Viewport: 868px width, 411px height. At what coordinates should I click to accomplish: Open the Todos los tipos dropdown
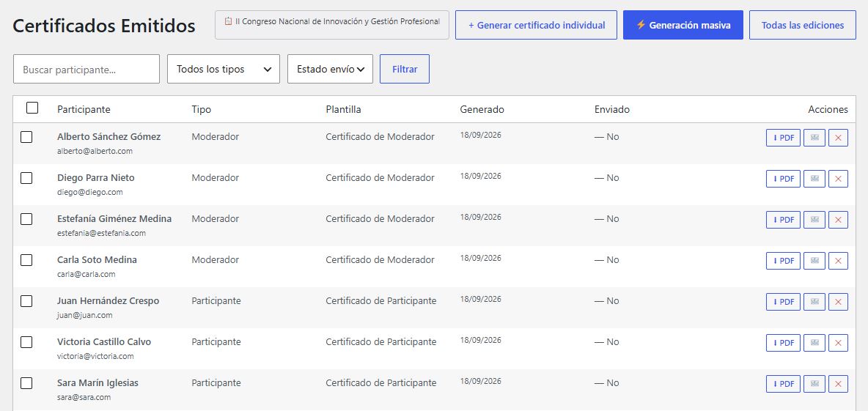(x=224, y=69)
